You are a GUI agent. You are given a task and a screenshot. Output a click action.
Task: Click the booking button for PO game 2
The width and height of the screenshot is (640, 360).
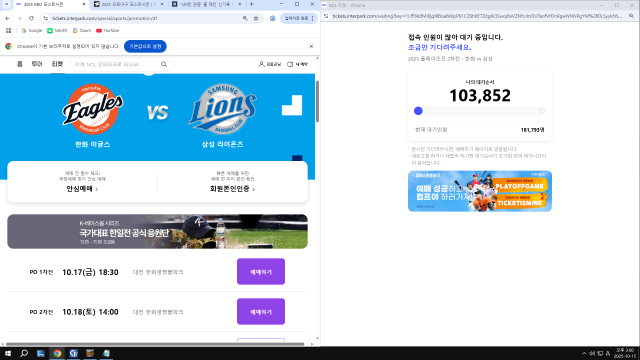point(261,312)
